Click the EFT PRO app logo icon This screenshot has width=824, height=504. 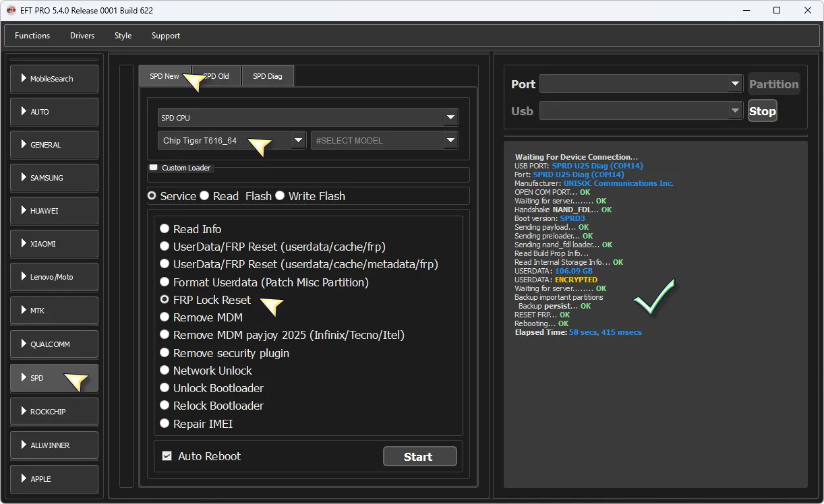pyautogui.click(x=11, y=10)
